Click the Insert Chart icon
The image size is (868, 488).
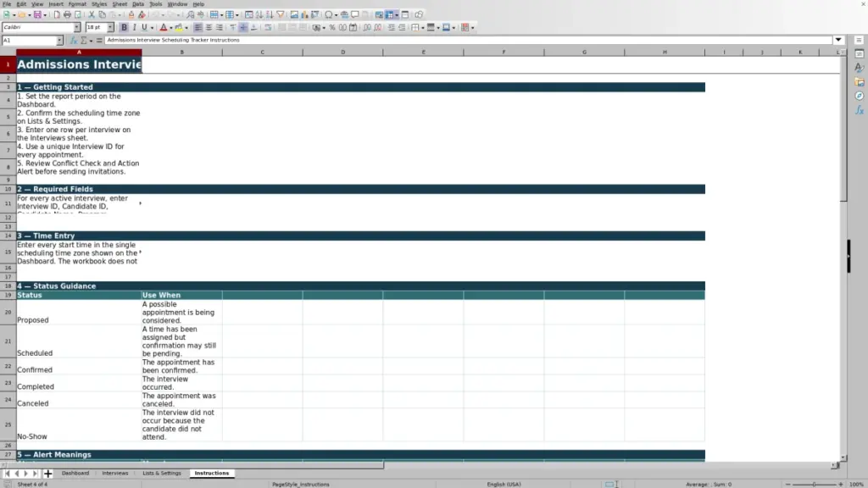[304, 14]
